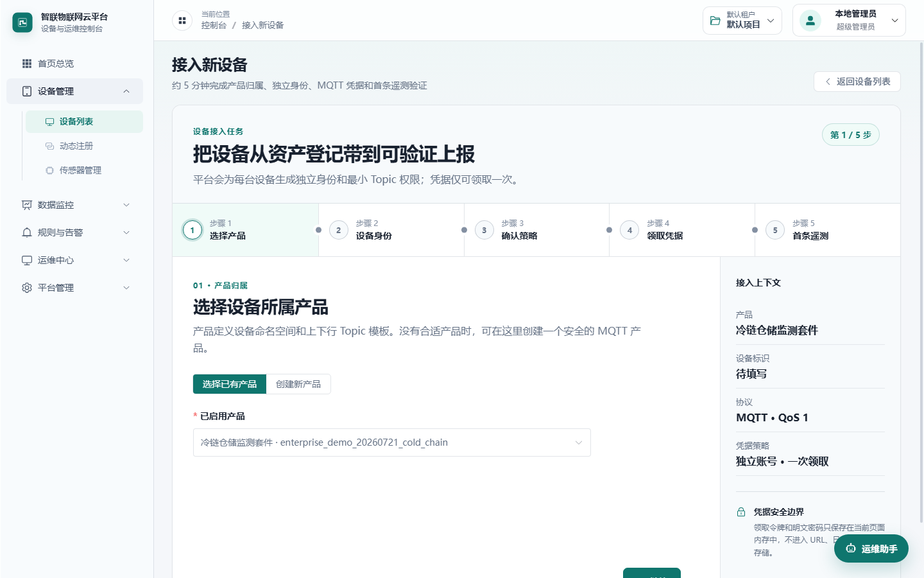Click the lock icon beside 凭据安全边界
This screenshot has height=578, width=924.
tap(741, 512)
